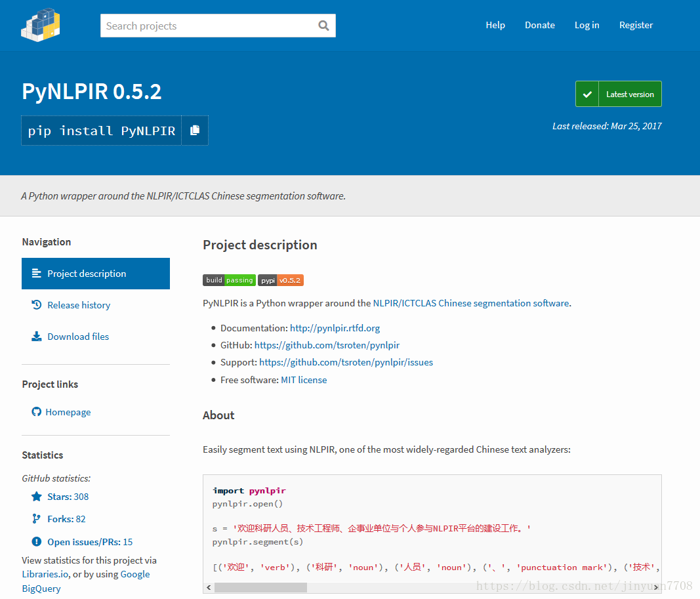Click the About heading
This screenshot has height=599, width=700.
[218, 415]
